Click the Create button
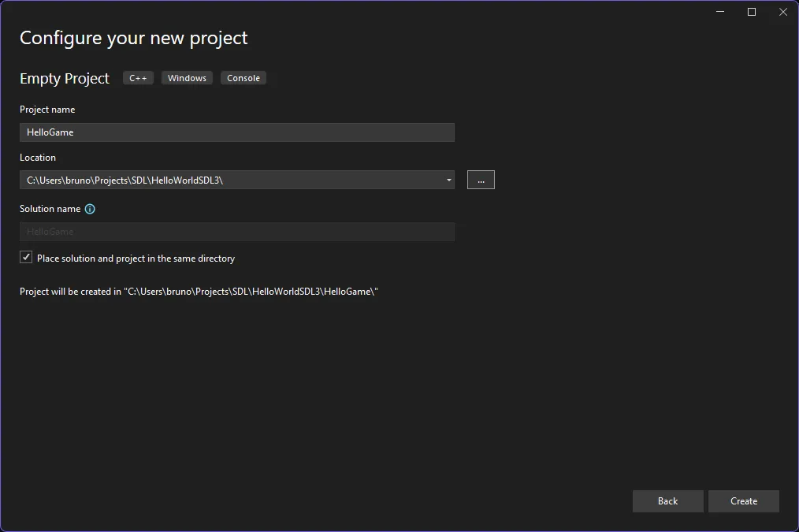This screenshot has height=532, width=799. coord(743,501)
